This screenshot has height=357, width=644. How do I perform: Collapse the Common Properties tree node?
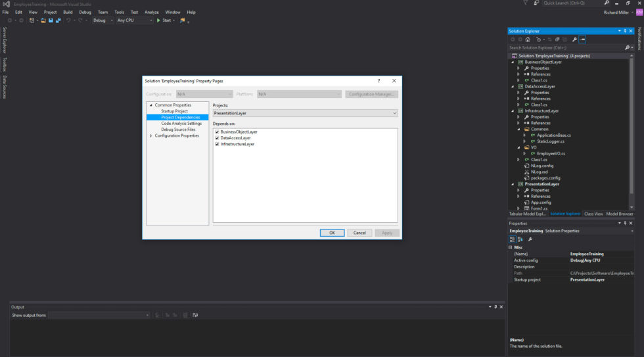151,105
